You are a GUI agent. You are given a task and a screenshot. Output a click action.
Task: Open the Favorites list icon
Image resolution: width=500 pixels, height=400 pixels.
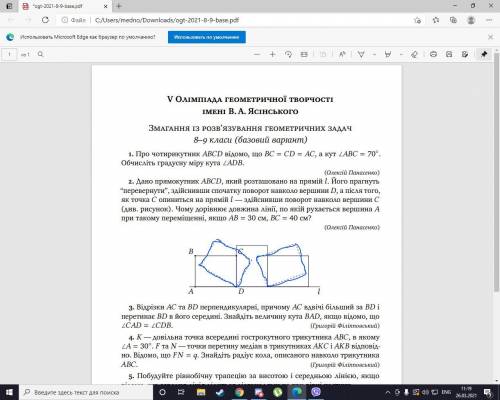click(436, 20)
